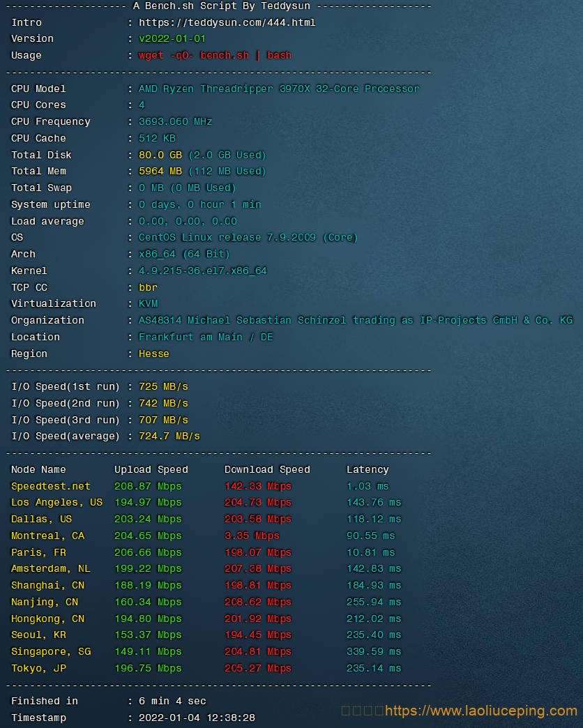
Task: Click the Paris, FR node name
Action: pos(38,553)
